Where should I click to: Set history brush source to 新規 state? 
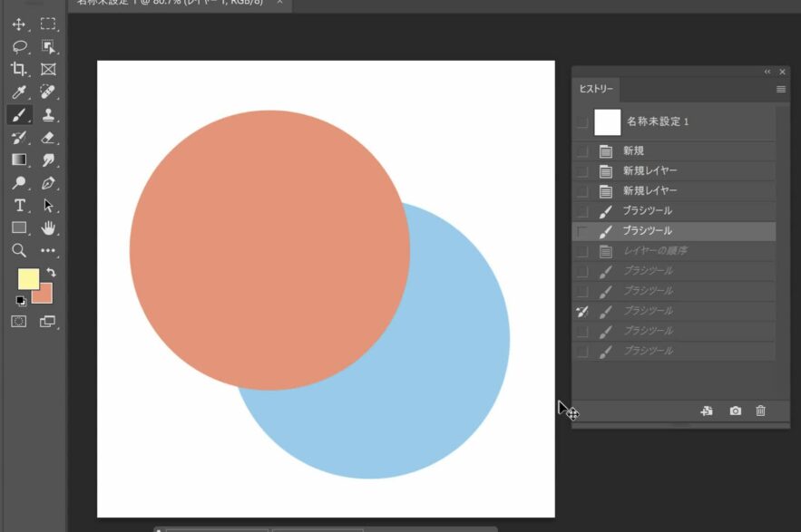coord(581,151)
